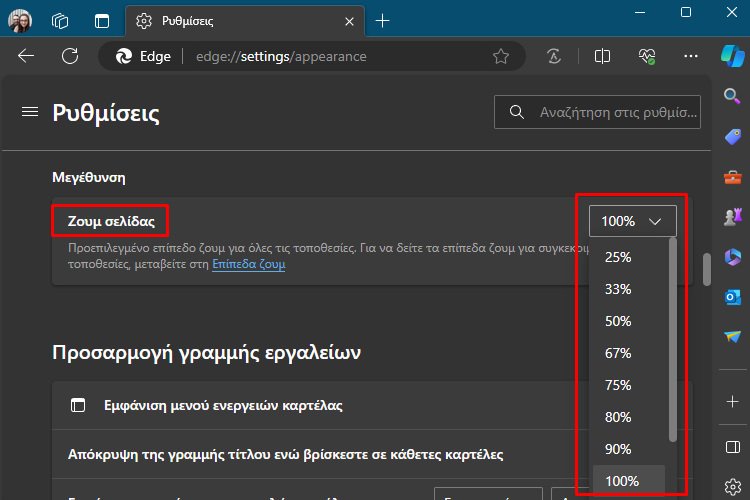Pick the 25% zoom option
Viewport: 750px width, 500px height.
[x=618, y=257]
